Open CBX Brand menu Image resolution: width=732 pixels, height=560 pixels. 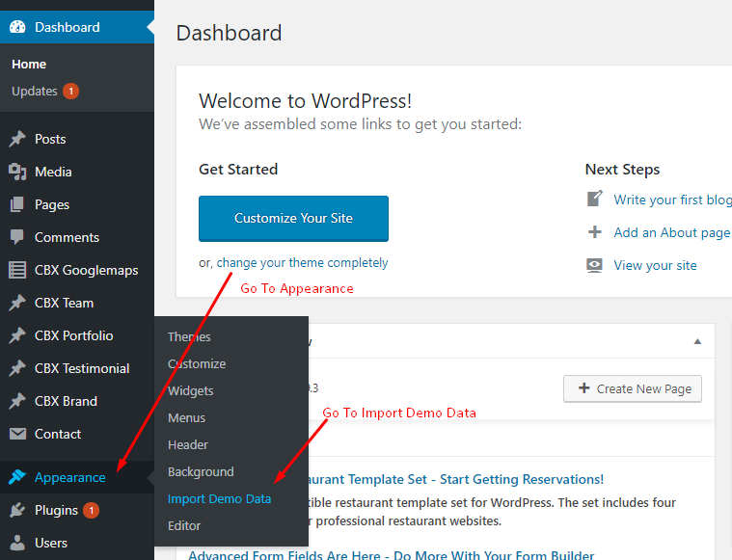(77, 401)
